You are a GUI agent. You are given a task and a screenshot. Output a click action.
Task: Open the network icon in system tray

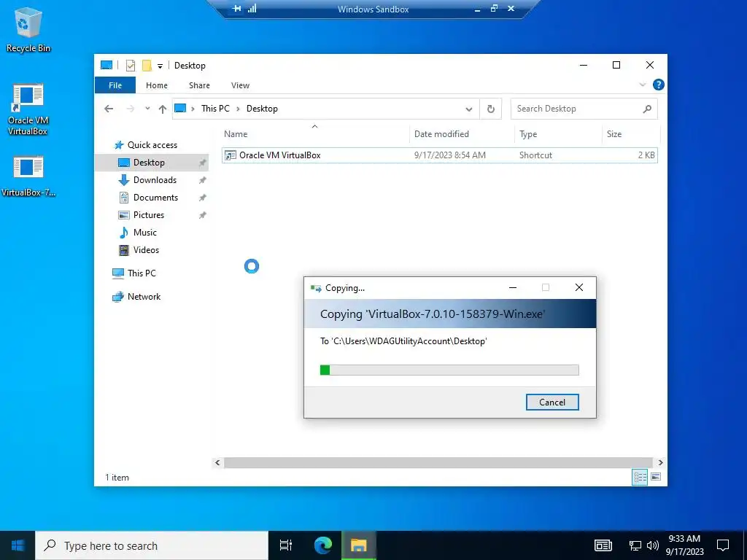635,545
